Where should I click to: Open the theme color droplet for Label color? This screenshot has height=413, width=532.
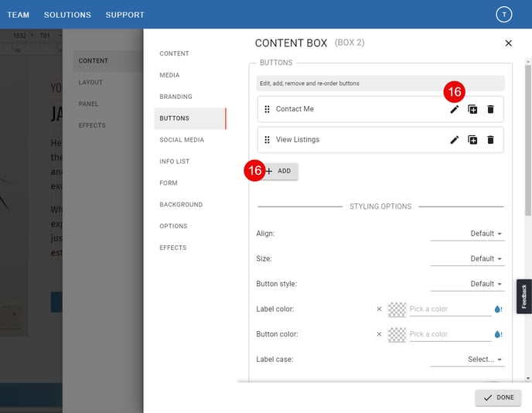click(x=498, y=309)
